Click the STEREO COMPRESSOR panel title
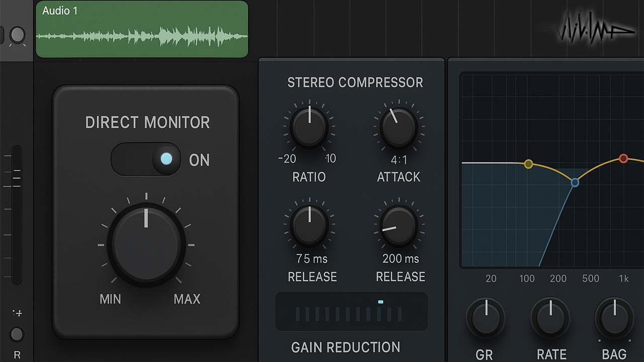644x362 pixels. click(355, 82)
